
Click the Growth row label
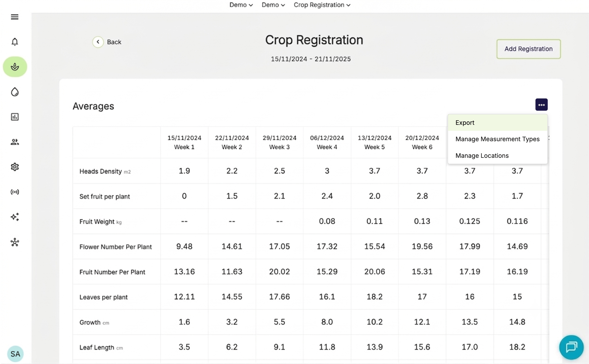pyautogui.click(x=94, y=322)
